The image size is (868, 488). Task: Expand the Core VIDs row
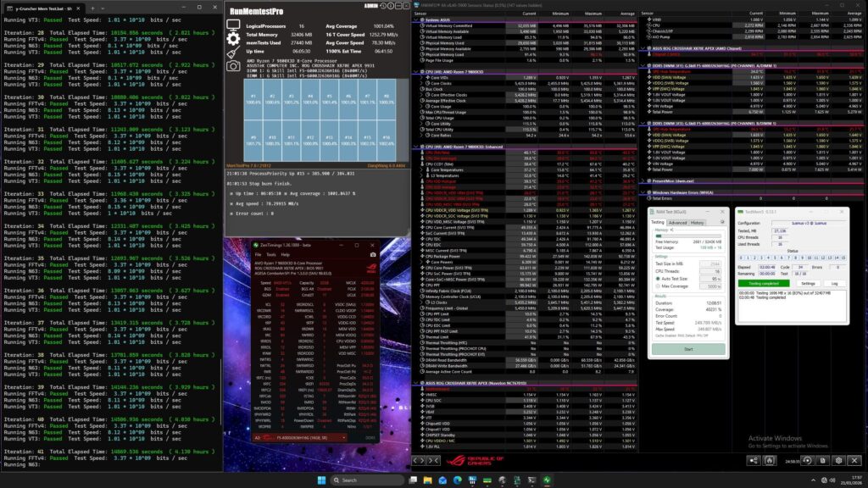coord(421,77)
